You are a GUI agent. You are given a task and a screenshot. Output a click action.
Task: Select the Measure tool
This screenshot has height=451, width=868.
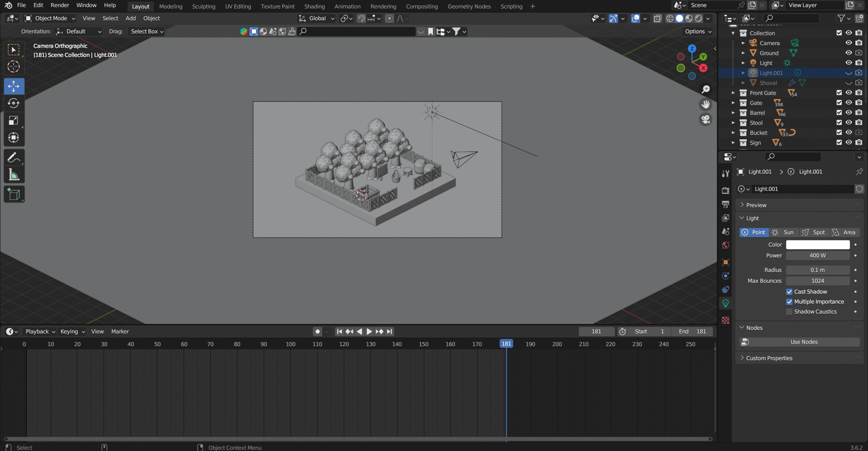point(14,175)
